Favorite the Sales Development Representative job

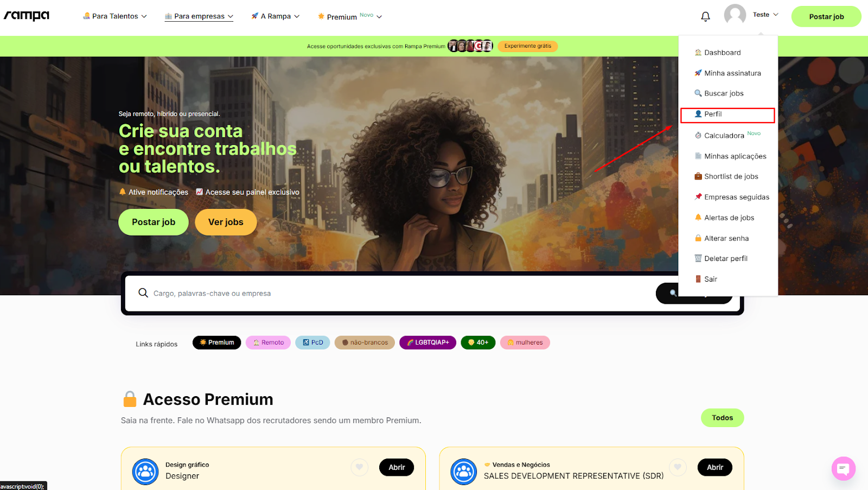click(x=678, y=467)
